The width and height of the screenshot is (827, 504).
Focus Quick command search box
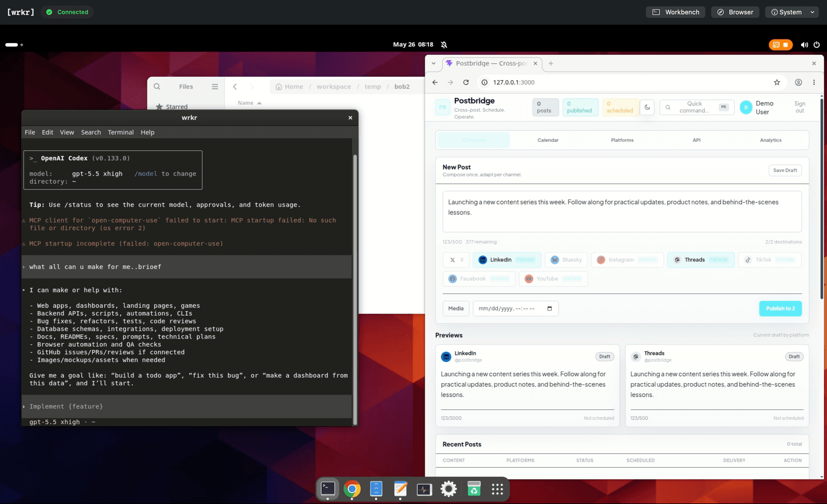tap(696, 108)
